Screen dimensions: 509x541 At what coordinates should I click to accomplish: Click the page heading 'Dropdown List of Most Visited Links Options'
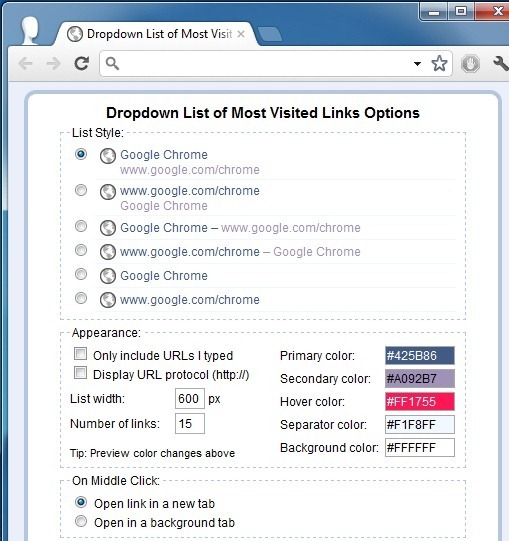pyautogui.click(x=263, y=113)
